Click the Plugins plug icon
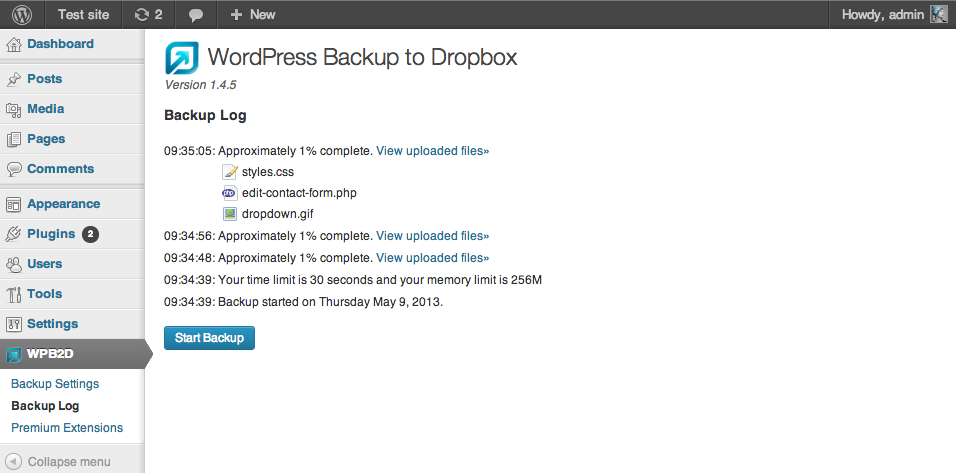The image size is (956, 473). [x=14, y=234]
